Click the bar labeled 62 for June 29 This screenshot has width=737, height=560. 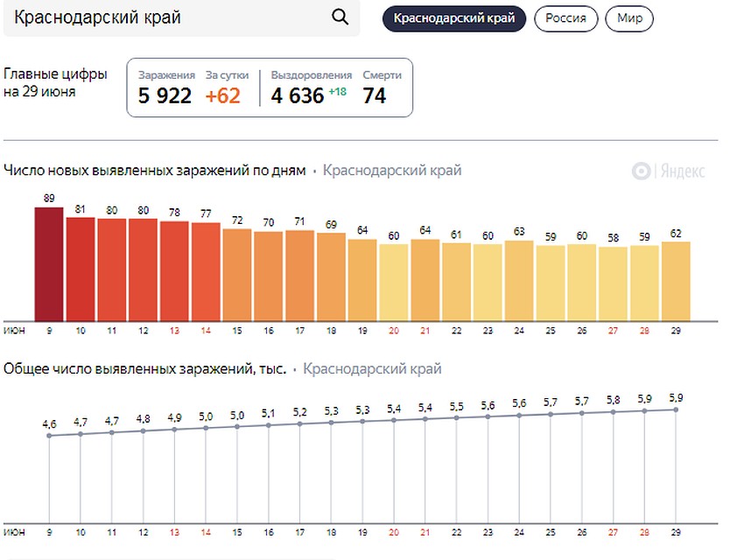(x=676, y=282)
